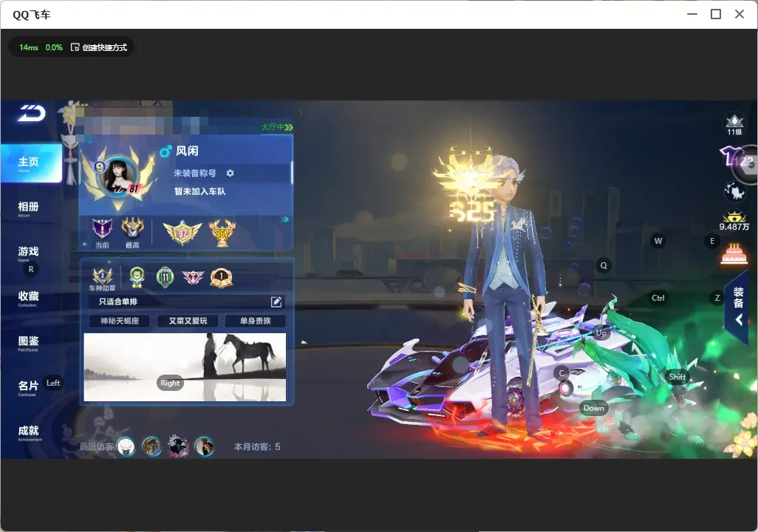The image size is (758, 532).
Task: Click the winged badge numbered 97
Action: (182, 233)
